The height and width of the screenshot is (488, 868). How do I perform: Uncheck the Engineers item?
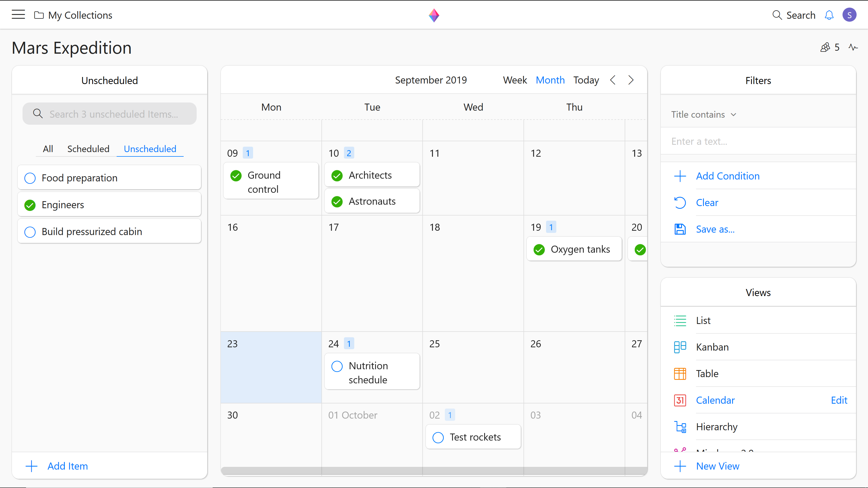coord(30,205)
